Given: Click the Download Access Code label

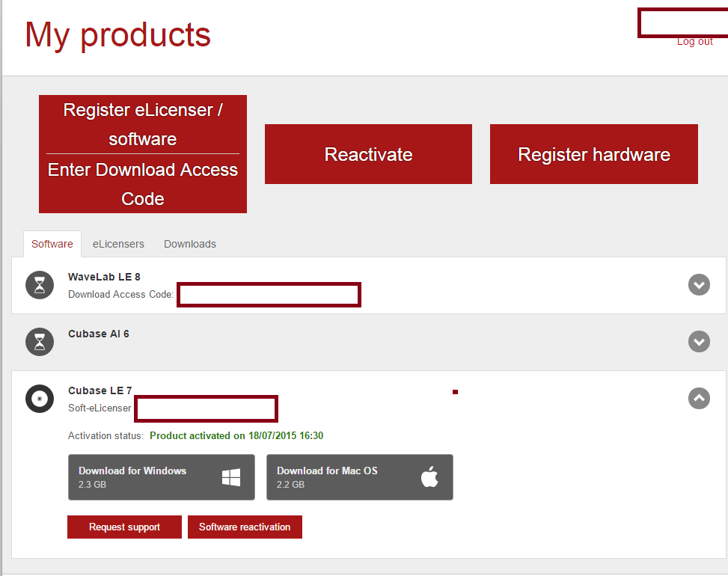Looking at the screenshot, I should pyautogui.click(x=120, y=295).
